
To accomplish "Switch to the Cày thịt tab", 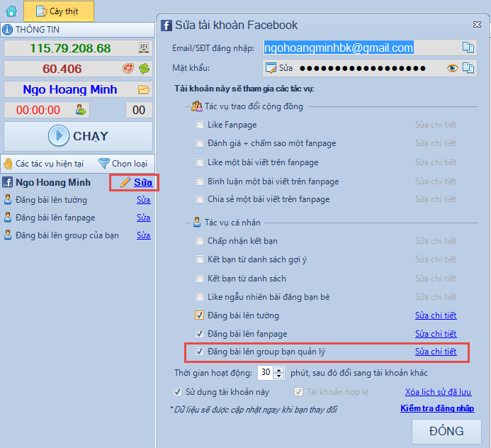I will pos(59,11).
